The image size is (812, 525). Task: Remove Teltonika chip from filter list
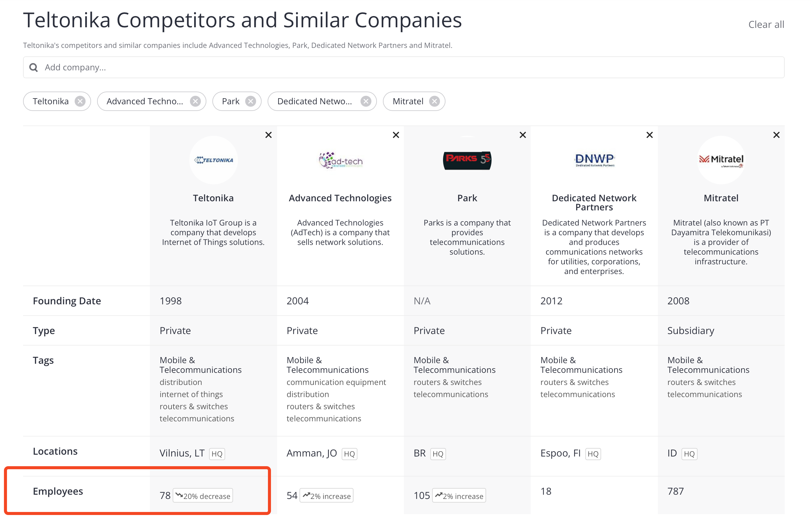coord(80,101)
